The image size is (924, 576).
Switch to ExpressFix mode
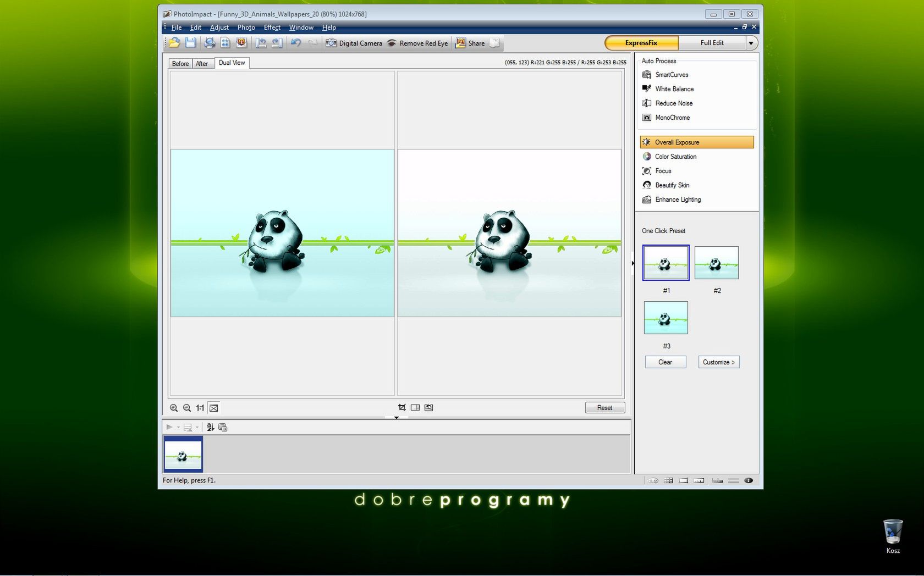pyautogui.click(x=641, y=43)
